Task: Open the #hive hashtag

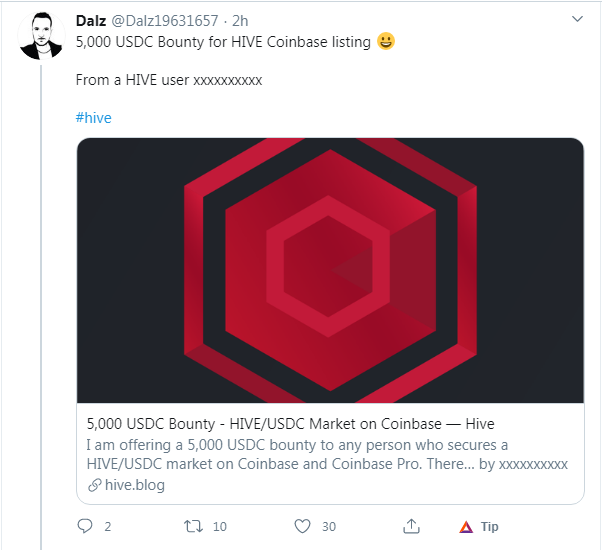Action: click(x=93, y=118)
